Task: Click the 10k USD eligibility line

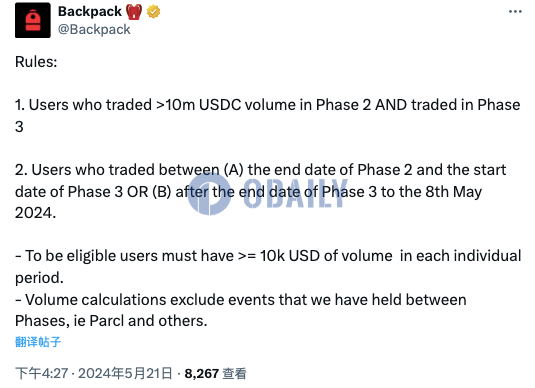Action: click(268, 267)
